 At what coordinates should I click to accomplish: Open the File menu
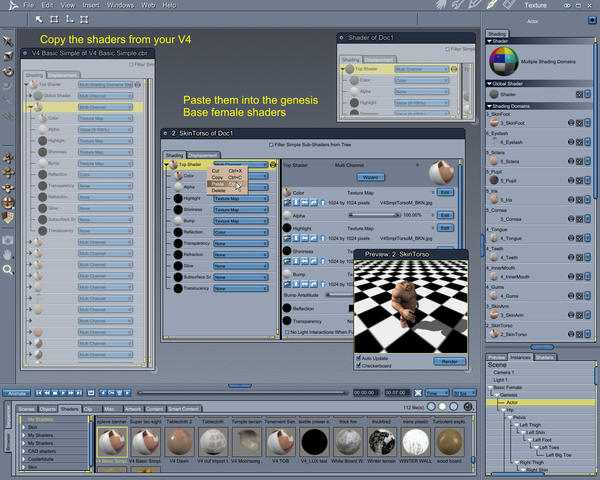click(x=28, y=5)
